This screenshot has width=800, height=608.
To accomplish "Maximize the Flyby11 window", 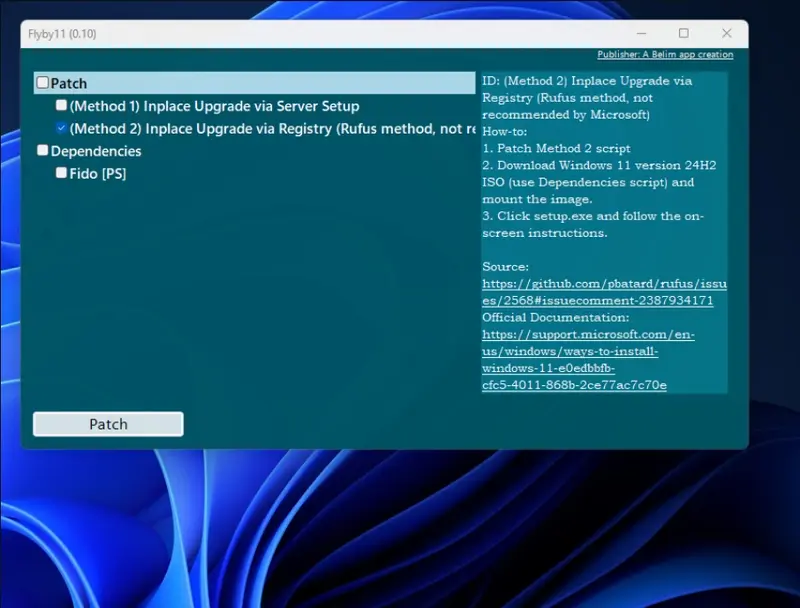I will click(x=684, y=33).
